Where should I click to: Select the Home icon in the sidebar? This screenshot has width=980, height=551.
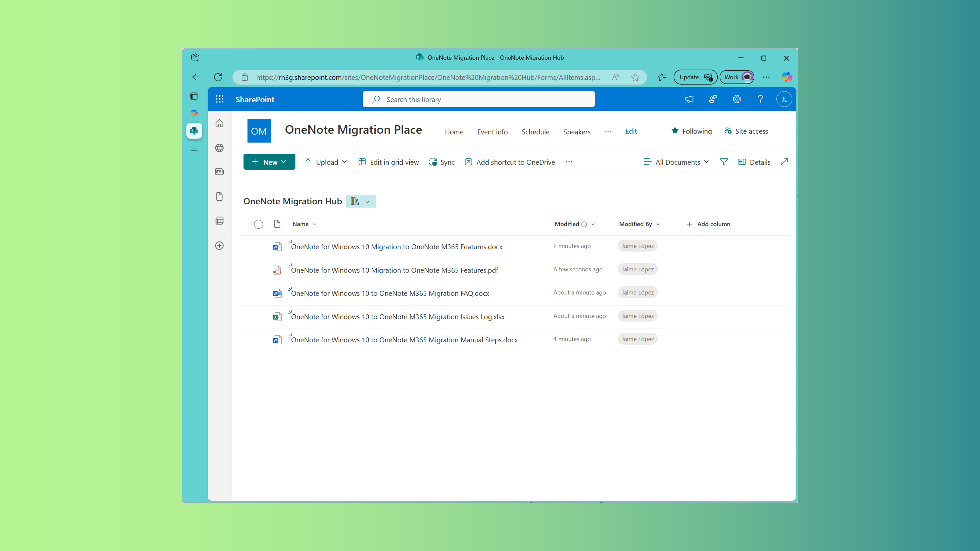(x=220, y=123)
